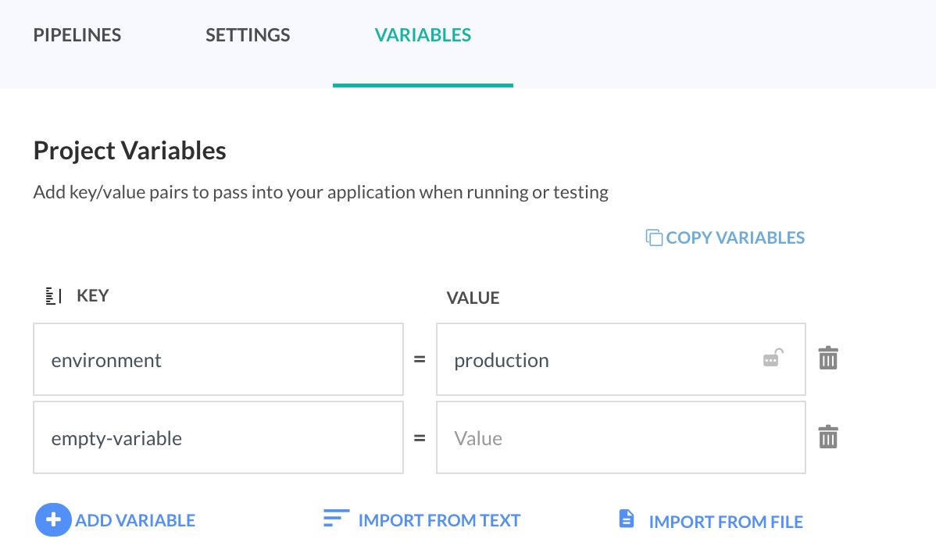Viewport: 936px width, 560px height.
Task: Toggle encryption lock on the production value
Action: pos(773,358)
